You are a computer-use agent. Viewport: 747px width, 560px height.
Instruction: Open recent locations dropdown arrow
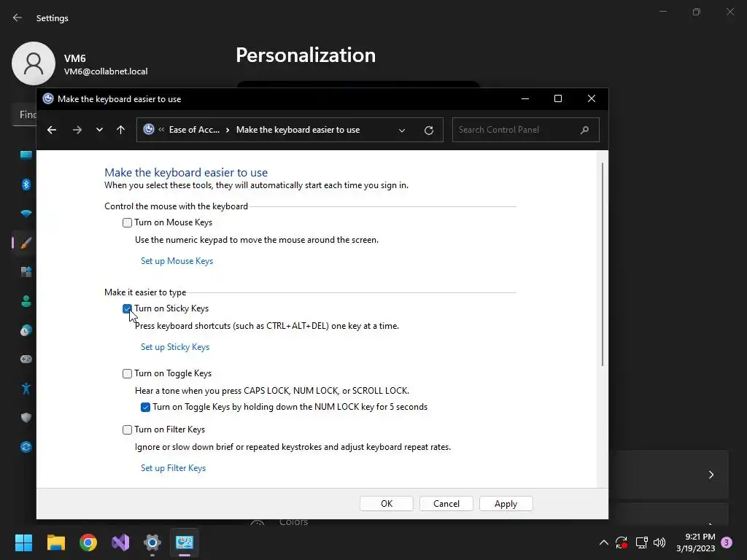pos(99,130)
